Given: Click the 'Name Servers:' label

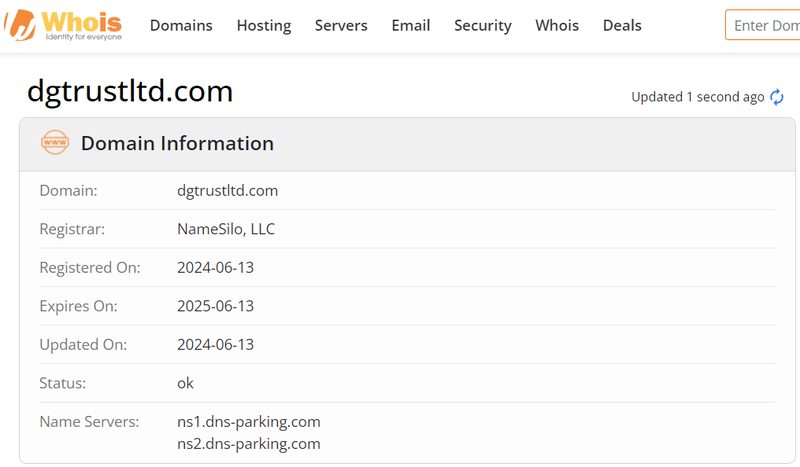Looking at the screenshot, I should 89,422.
